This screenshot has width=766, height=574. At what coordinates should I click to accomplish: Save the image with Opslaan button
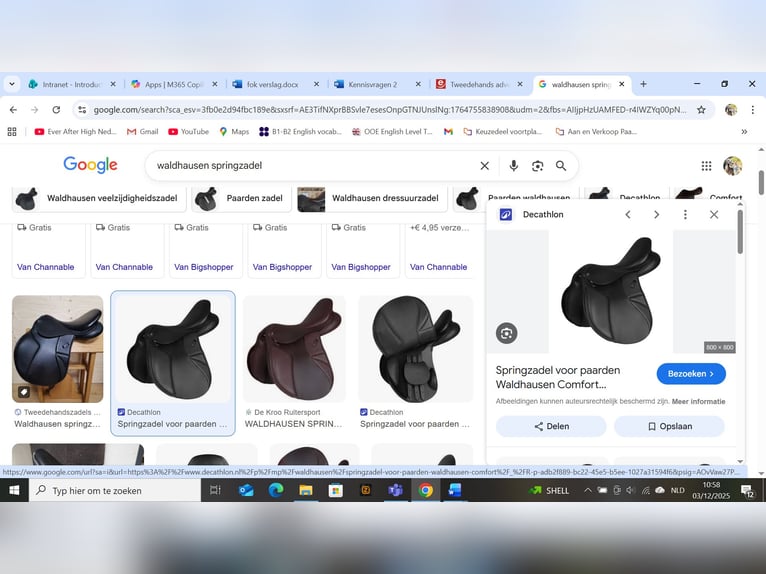tap(669, 426)
